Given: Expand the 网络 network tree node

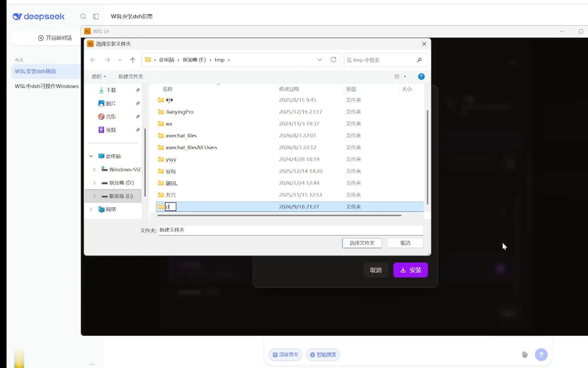Looking at the screenshot, I should pyautogui.click(x=91, y=209).
